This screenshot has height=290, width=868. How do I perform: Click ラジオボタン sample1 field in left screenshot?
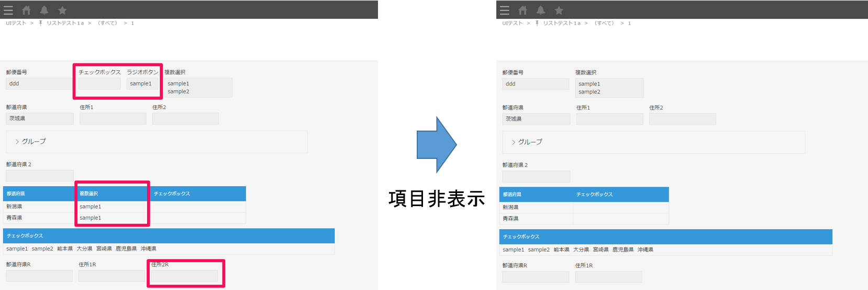[142, 83]
